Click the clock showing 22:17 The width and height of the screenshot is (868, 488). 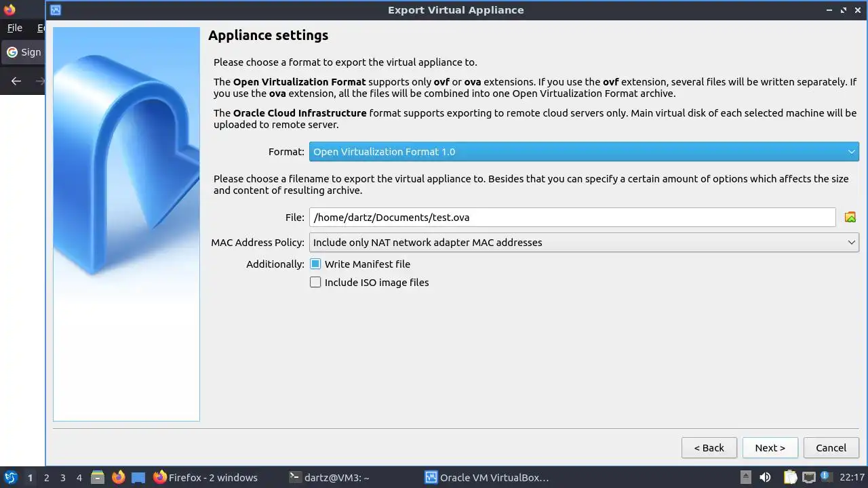tap(852, 477)
